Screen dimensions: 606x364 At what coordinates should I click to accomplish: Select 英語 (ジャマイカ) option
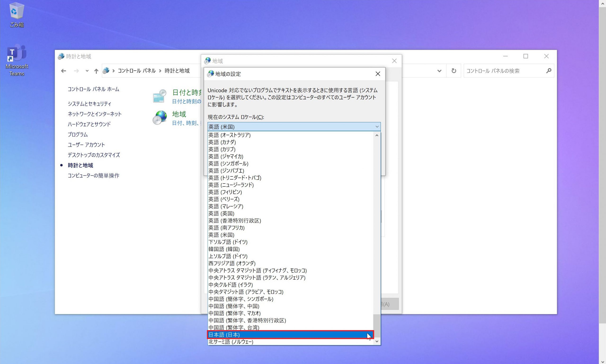[x=290, y=157]
